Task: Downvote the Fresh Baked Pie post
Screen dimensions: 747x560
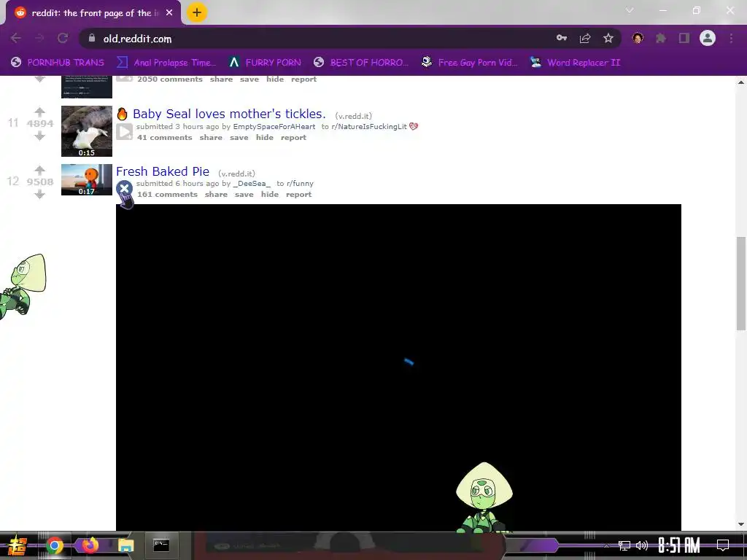Action: [x=40, y=194]
